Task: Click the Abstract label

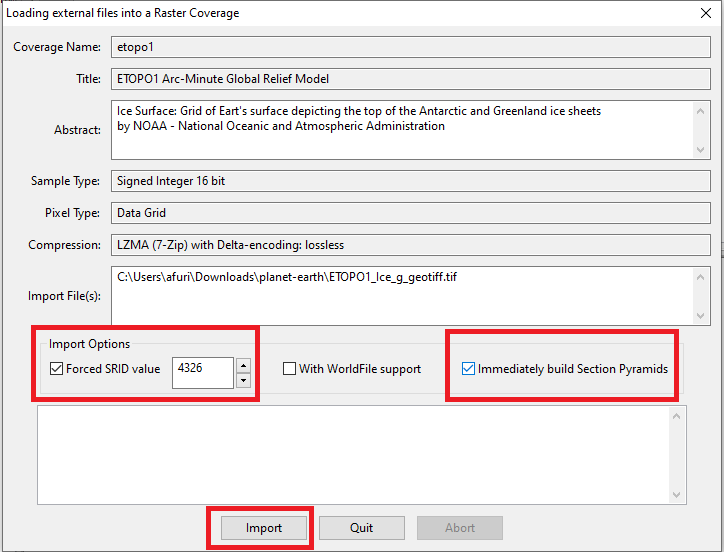Action: click(77, 130)
